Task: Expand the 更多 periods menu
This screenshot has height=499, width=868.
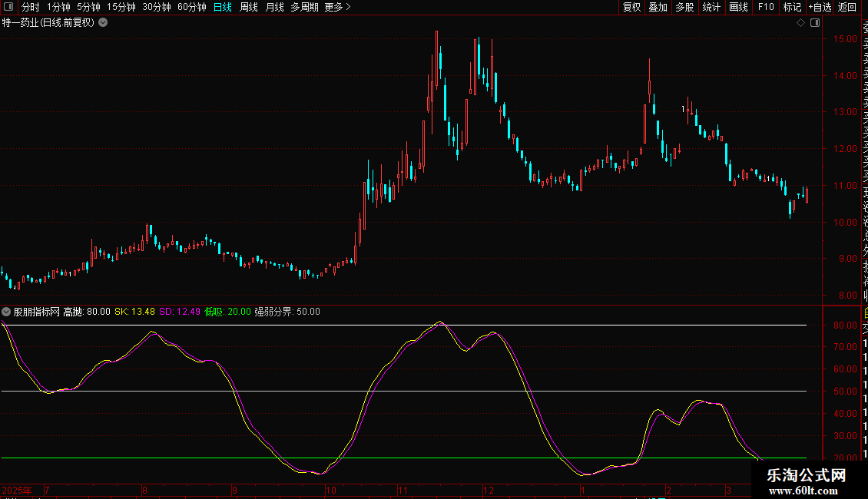Action: (338, 7)
